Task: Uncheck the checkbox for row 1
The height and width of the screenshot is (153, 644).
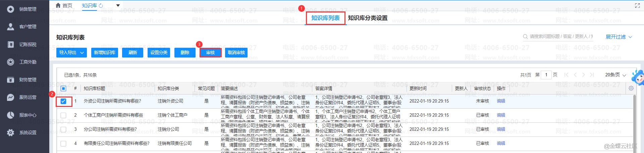Action: (x=63, y=101)
